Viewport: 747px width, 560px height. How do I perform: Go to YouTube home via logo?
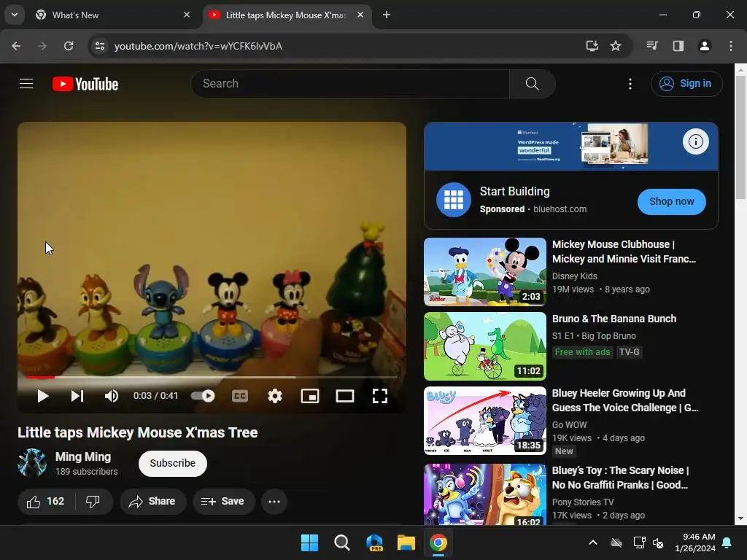coord(85,84)
